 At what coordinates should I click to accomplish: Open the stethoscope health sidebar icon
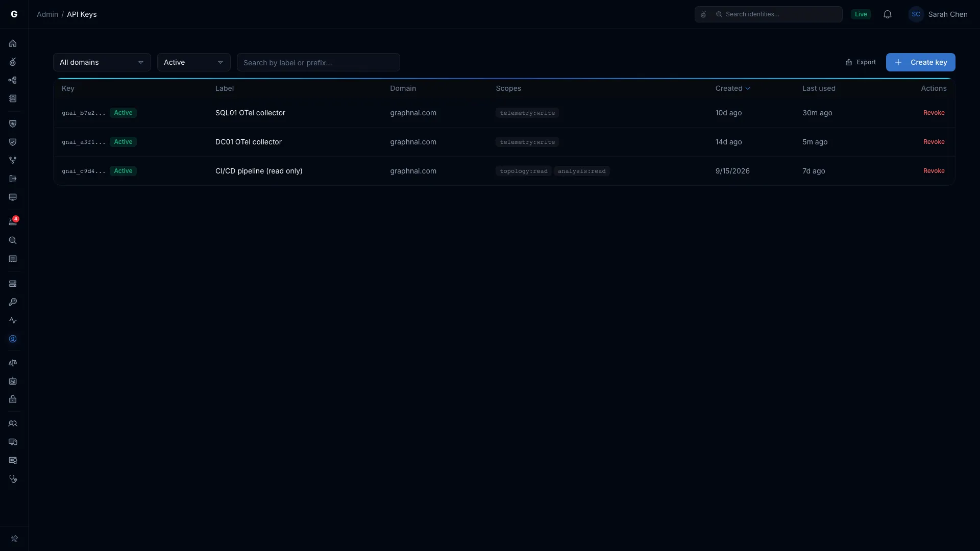coord(13,479)
